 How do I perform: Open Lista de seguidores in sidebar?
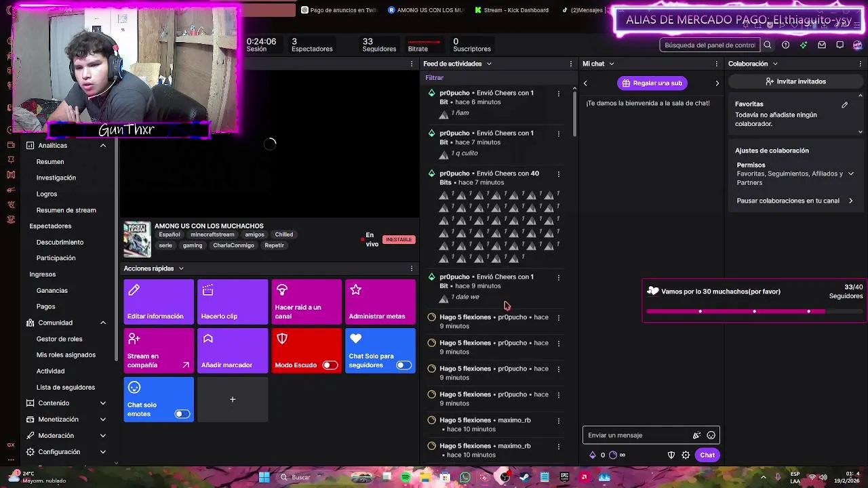coord(65,387)
